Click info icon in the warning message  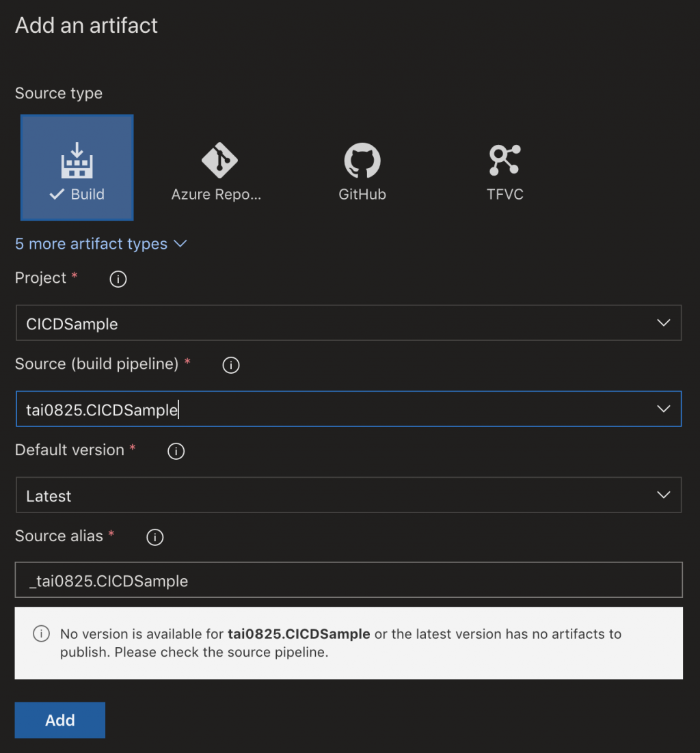[41, 633]
